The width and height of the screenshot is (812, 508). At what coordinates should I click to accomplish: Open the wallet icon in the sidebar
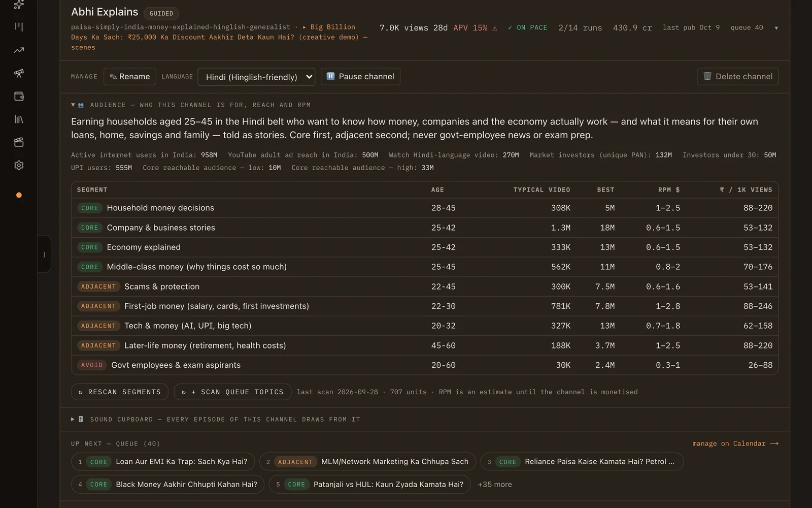point(19,96)
